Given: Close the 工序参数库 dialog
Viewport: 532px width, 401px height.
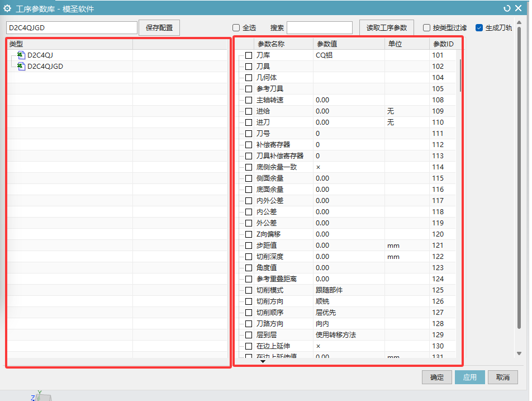Looking at the screenshot, I should pyautogui.click(x=519, y=8).
